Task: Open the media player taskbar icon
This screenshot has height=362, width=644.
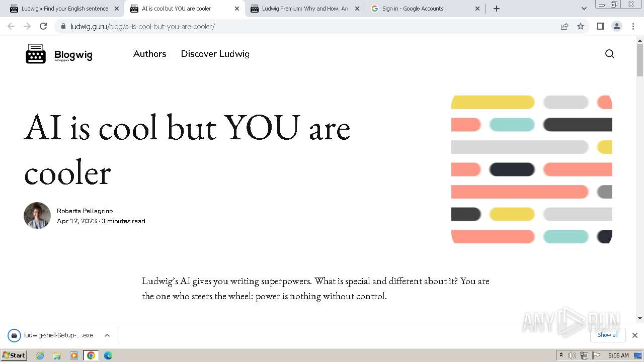Action: pos(74,355)
